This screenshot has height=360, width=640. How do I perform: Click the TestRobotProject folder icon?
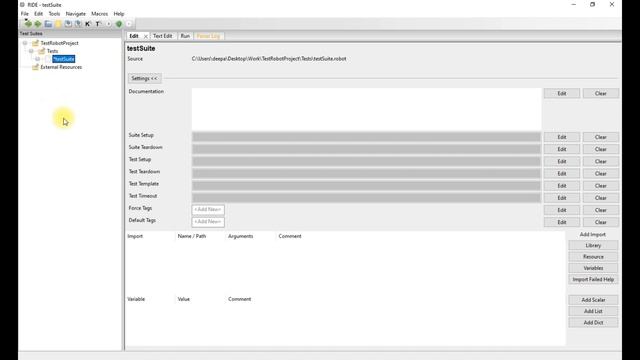tap(36, 43)
